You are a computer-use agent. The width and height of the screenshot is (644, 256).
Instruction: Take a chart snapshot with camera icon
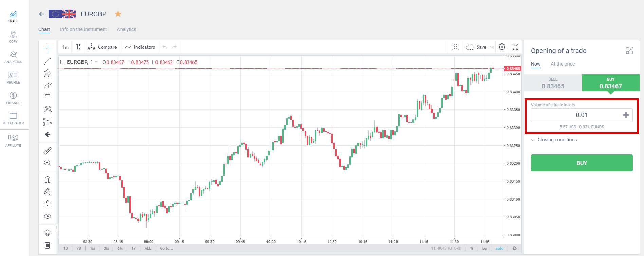click(455, 47)
